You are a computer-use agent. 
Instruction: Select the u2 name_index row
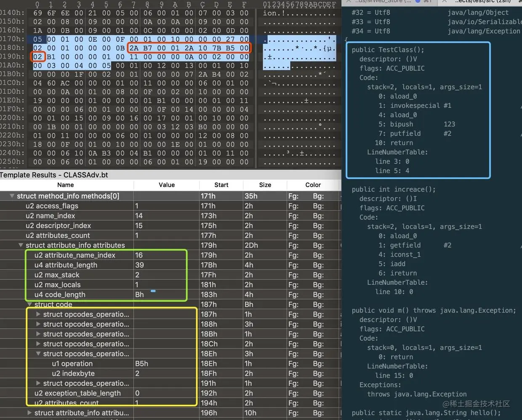pyautogui.click(x=170, y=216)
